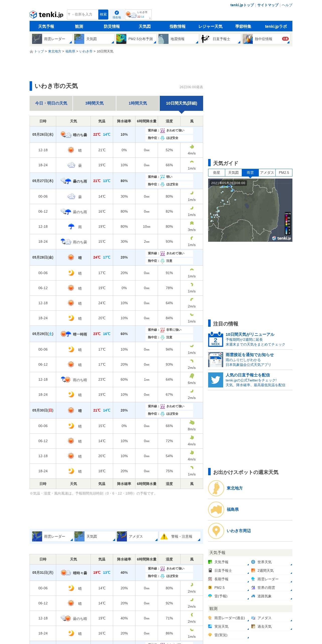Open the 防災情報 navigation menu
The width and height of the screenshot is (322, 644).
[x=112, y=26]
